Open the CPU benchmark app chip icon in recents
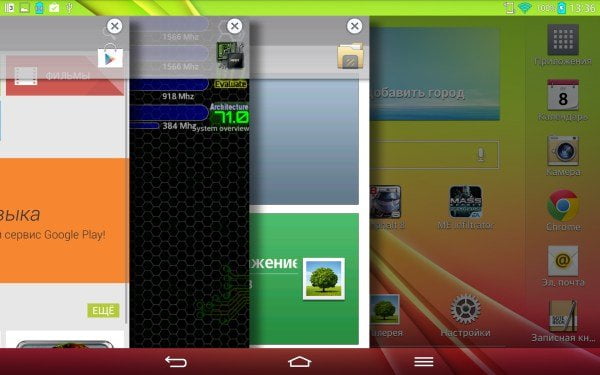This screenshot has width=600, height=375. [x=230, y=56]
